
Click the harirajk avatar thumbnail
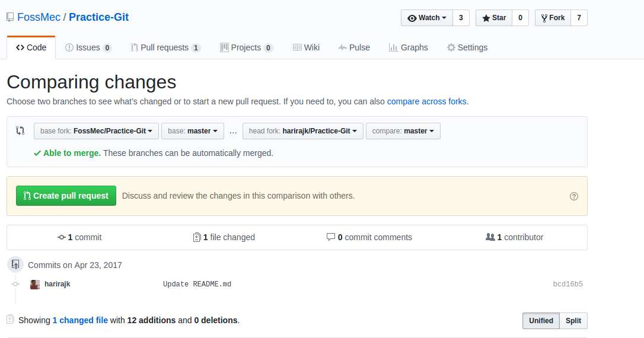35,285
